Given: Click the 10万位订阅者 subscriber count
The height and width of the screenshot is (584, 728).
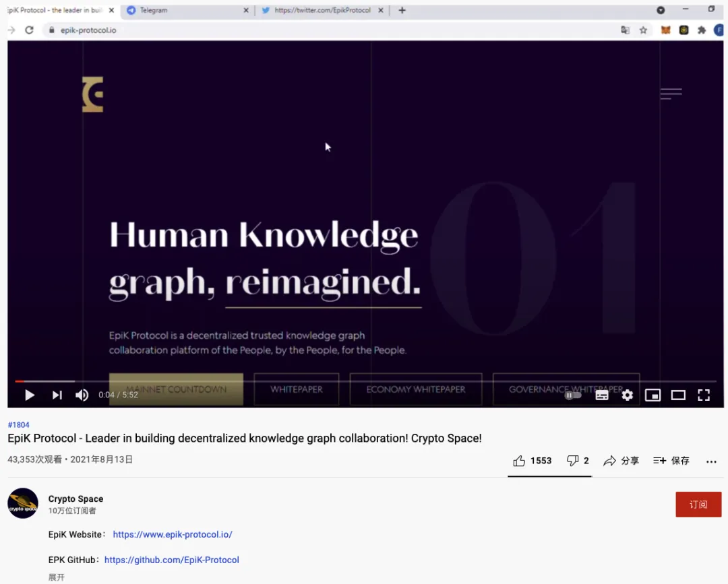Looking at the screenshot, I should [72, 511].
